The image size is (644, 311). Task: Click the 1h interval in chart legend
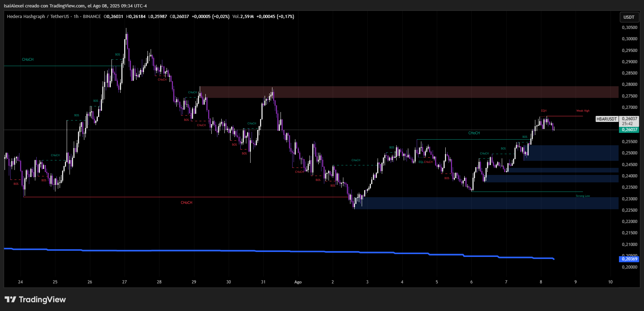tap(76, 17)
